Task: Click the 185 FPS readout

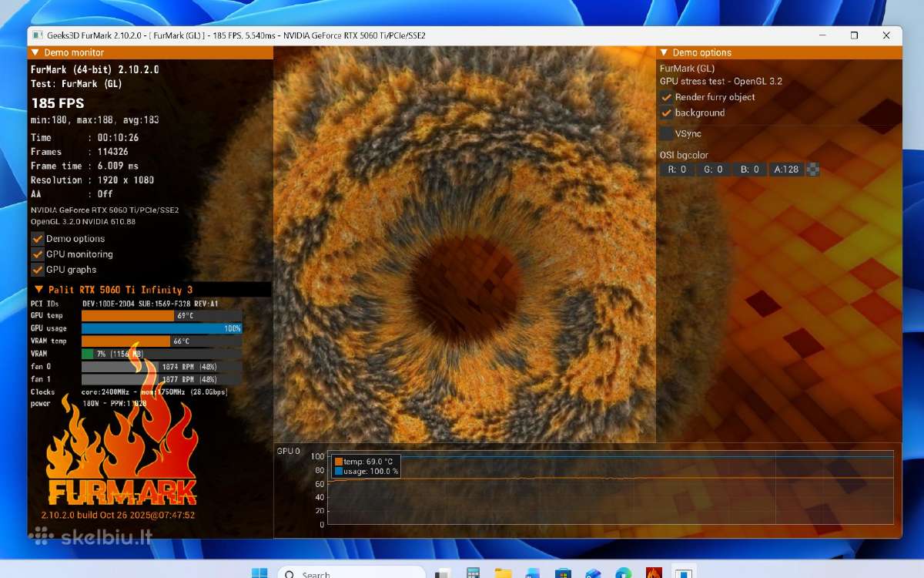Action: pyautogui.click(x=58, y=103)
